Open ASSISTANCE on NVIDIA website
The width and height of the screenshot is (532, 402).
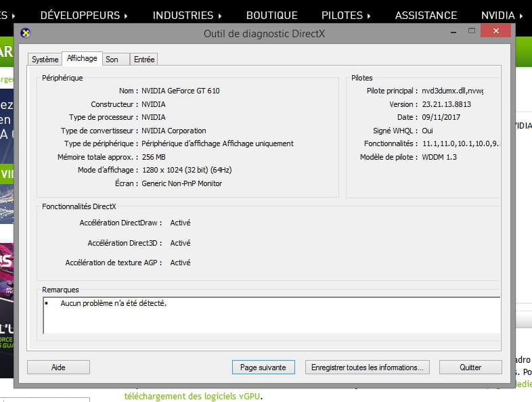pos(426,16)
